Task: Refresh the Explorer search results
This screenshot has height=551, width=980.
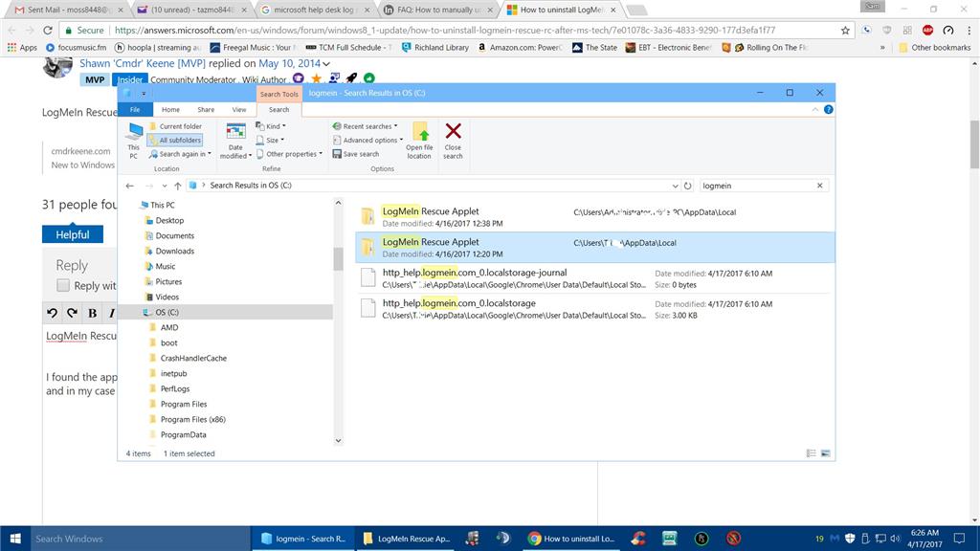Action: [x=687, y=186]
